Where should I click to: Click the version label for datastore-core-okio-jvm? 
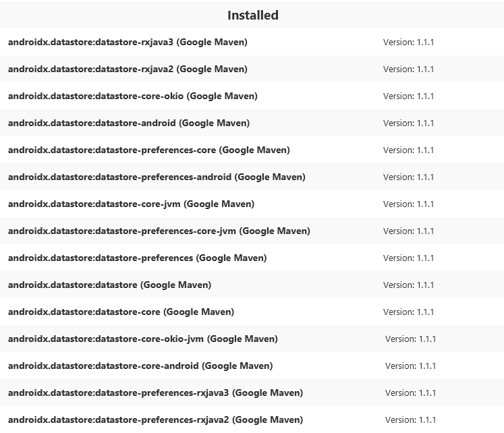tap(410, 339)
